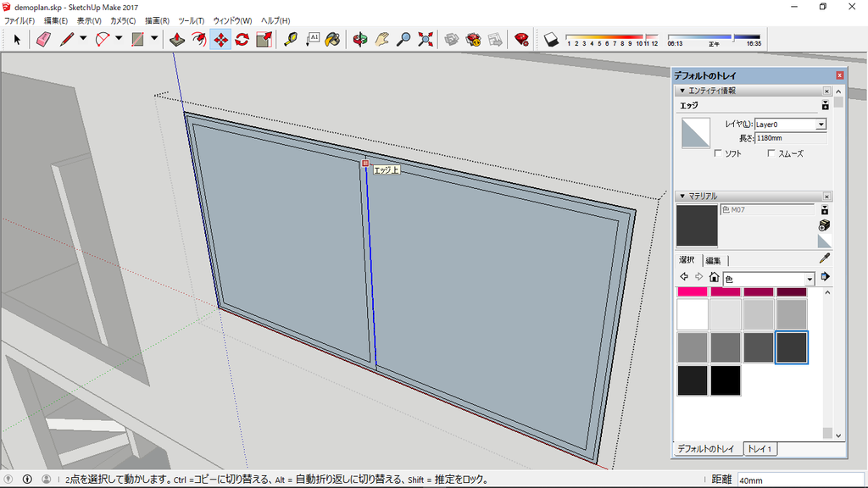Close the マテリアル section
Screen dimensions: 868x488
pyautogui.click(x=826, y=197)
